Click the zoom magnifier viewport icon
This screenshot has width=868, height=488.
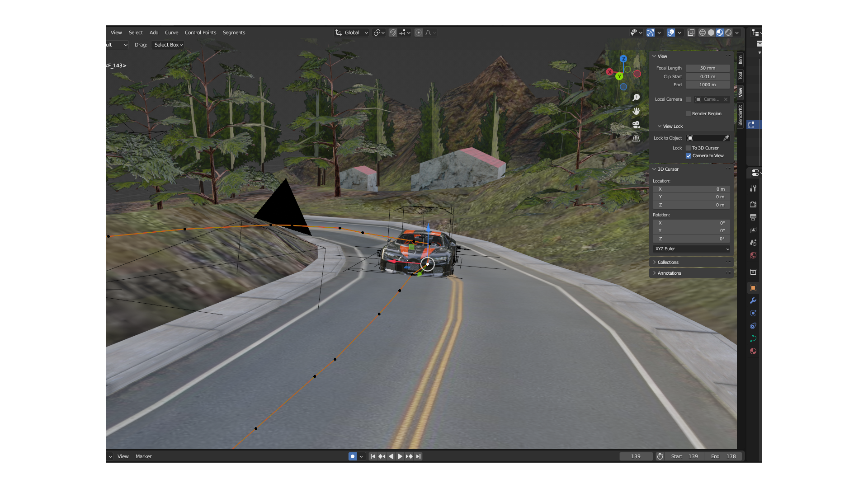[x=636, y=98]
